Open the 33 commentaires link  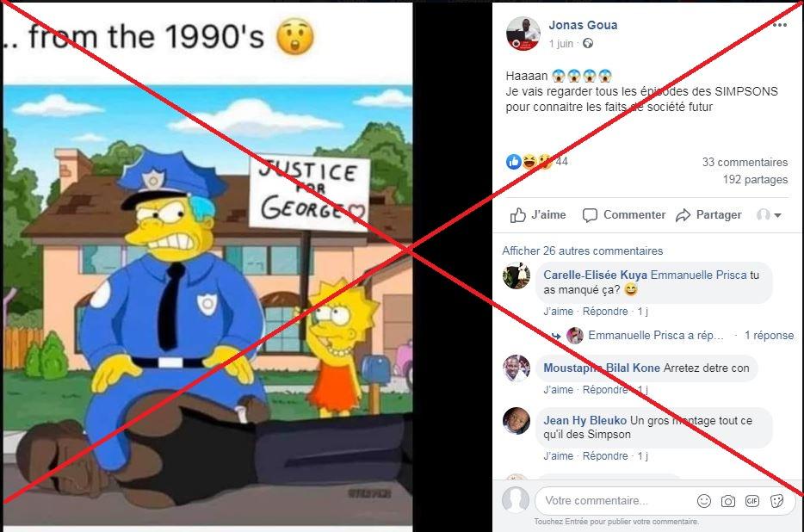click(745, 162)
